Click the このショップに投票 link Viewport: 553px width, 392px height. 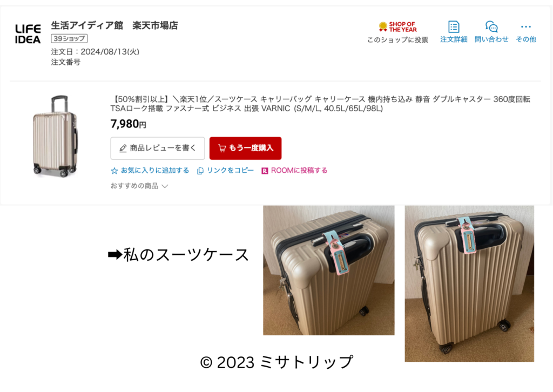point(398,40)
